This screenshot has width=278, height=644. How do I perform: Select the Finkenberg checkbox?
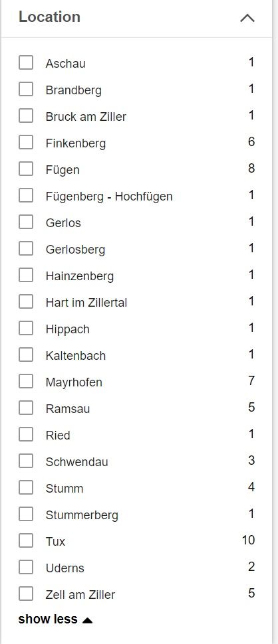tap(26, 143)
